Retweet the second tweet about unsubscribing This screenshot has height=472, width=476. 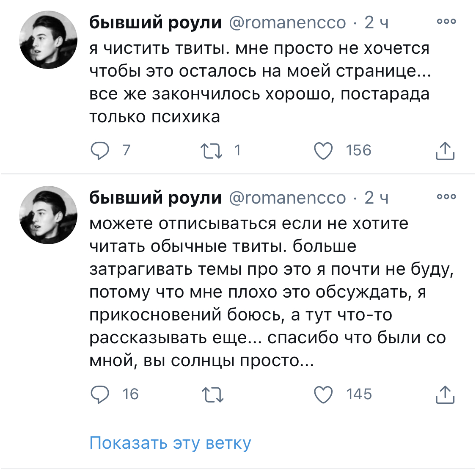point(212,395)
